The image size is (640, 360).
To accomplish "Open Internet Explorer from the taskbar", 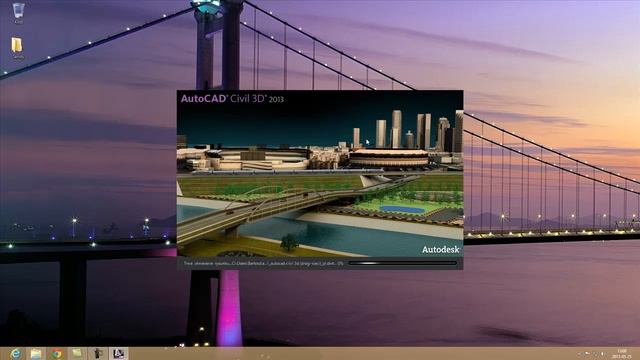I will coord(16,353).
